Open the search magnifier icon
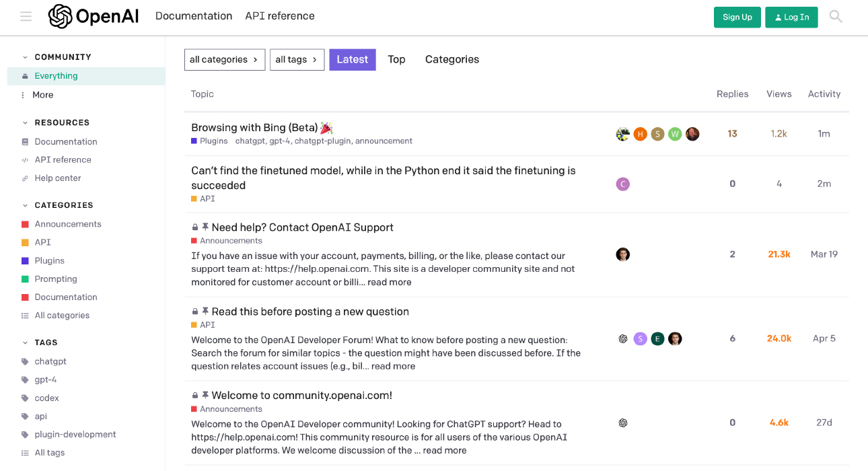This screenshot has height=471, width=868. pyautogui.click(x=835, y=16)
